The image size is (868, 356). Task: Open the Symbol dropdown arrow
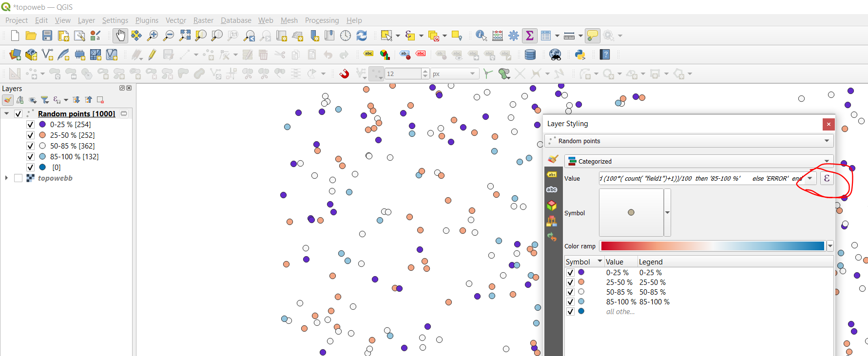click(667, 213)
